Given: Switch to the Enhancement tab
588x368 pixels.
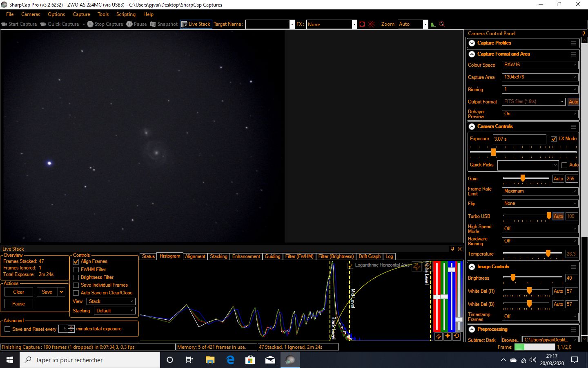Looking at the screenshot, I should [246, 256].
